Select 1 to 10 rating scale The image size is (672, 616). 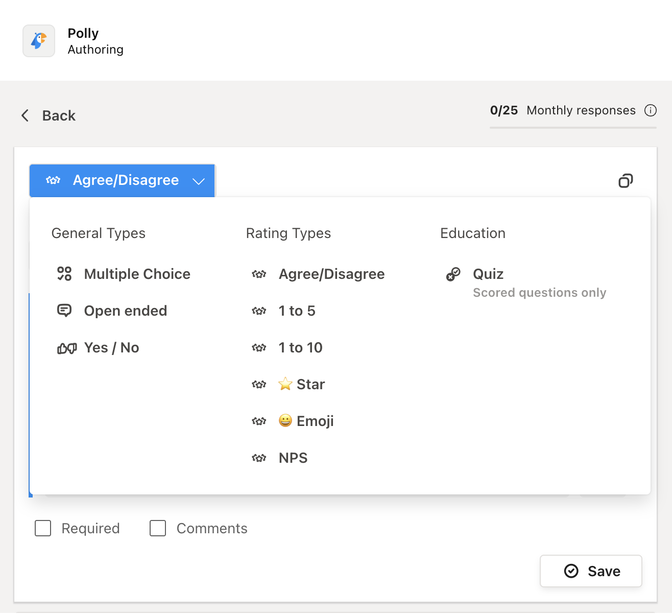point(300,347)
